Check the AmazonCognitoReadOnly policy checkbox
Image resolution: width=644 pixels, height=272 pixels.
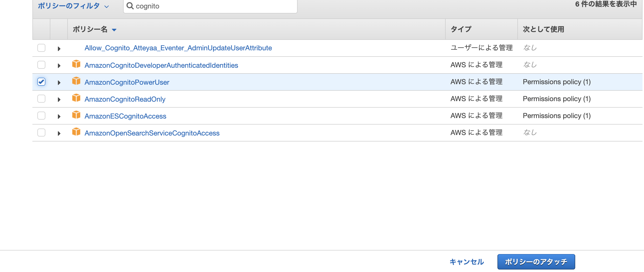click(41, 99)
